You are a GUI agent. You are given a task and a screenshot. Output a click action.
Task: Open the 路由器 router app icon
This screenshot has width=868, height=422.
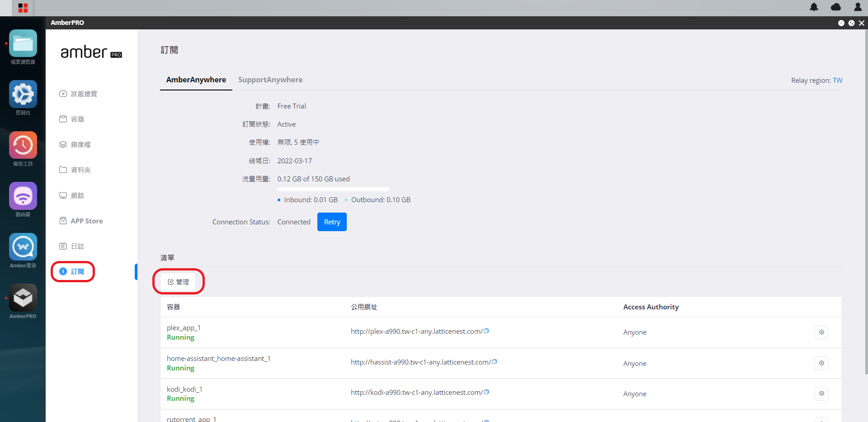click(23, 196)
